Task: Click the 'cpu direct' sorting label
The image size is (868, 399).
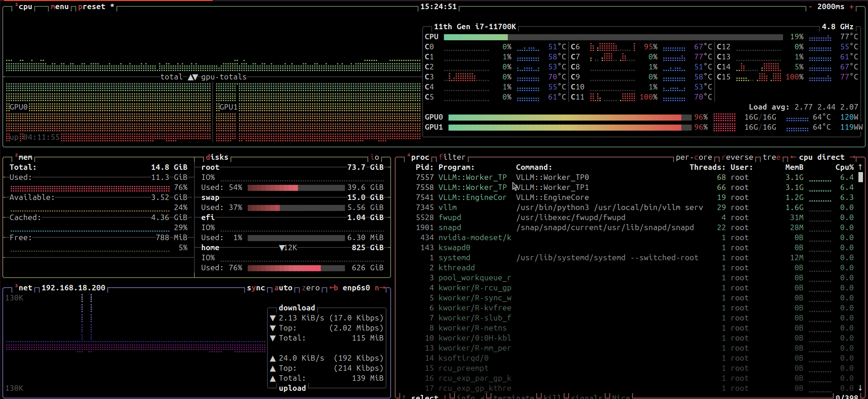Action: [822, 157]
